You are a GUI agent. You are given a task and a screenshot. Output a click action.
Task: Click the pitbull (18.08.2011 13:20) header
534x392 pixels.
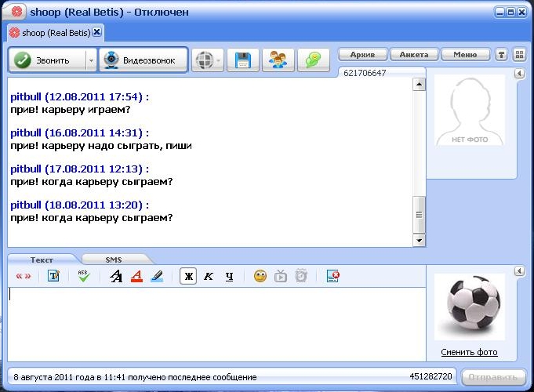(80, 205)
